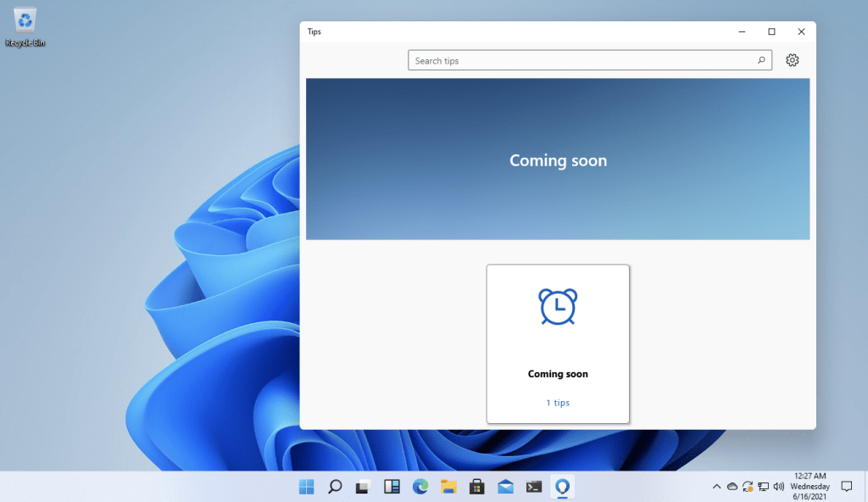Image resolution: width=868 pixels, height=502 pixels.
Task: Open the notification center button
Action: [847, 486]
